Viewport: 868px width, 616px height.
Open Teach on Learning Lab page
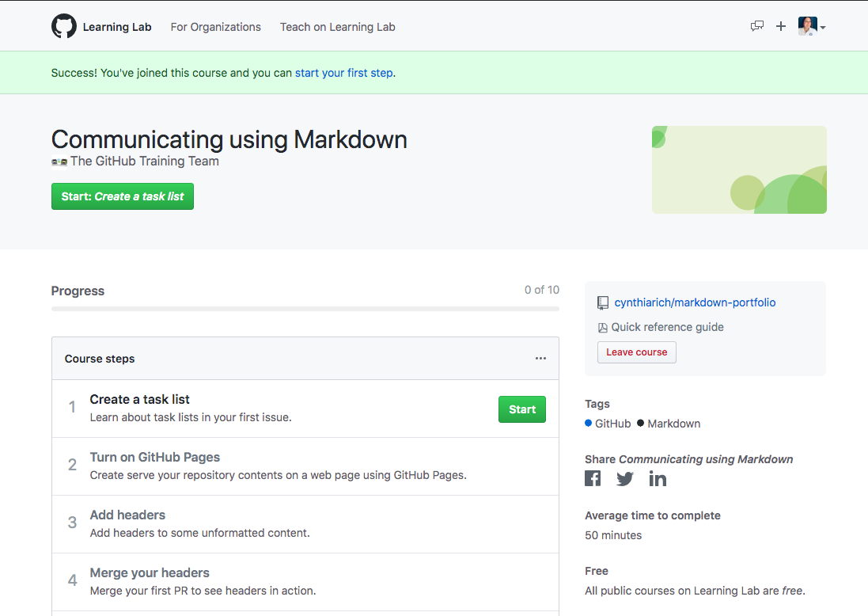click(x=338, y=27)
